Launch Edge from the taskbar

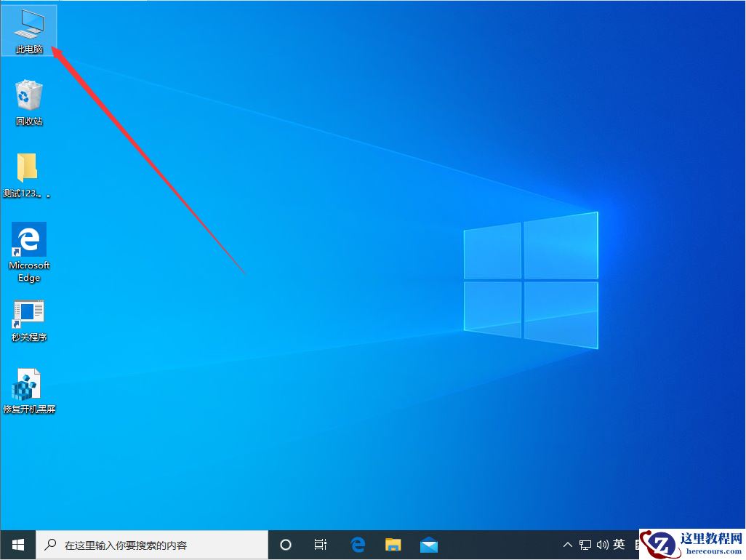point(357,544)
